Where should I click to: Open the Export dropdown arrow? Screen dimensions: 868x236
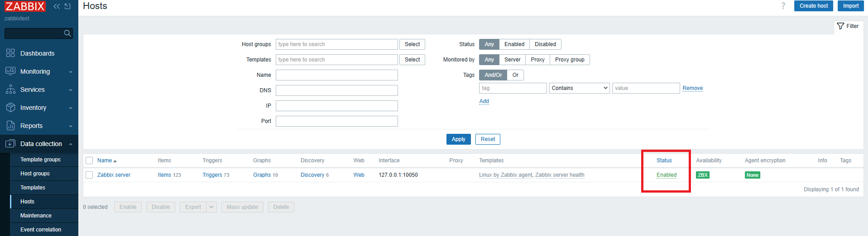211,207
